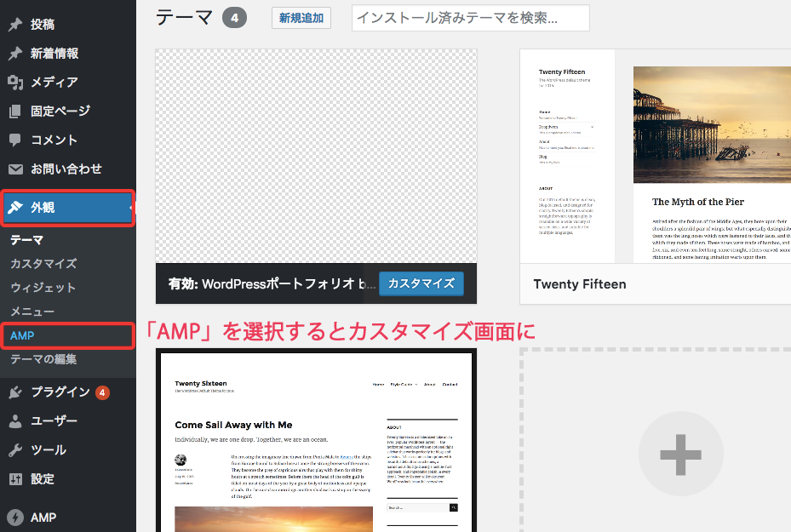The image size is (791, 532).
Task: Click the pin icon next to 新着情報
Action: pyautogui.click(x=15, y=54)
